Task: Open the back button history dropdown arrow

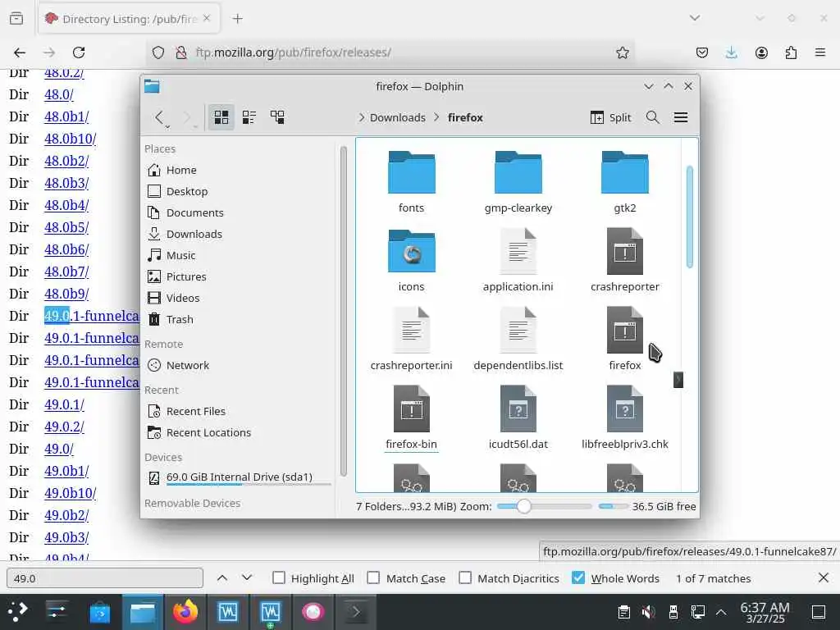Action: (167, 127)
